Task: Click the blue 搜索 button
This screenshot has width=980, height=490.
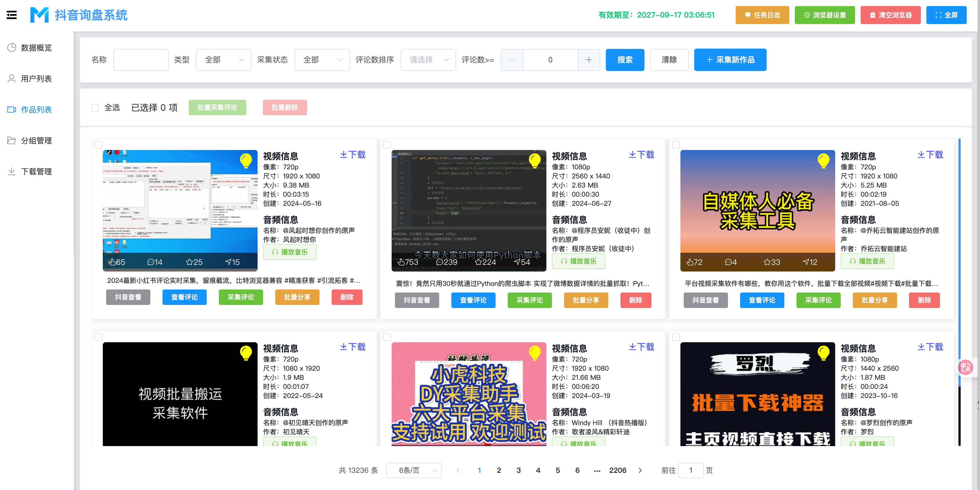Action: coord(625,60)
